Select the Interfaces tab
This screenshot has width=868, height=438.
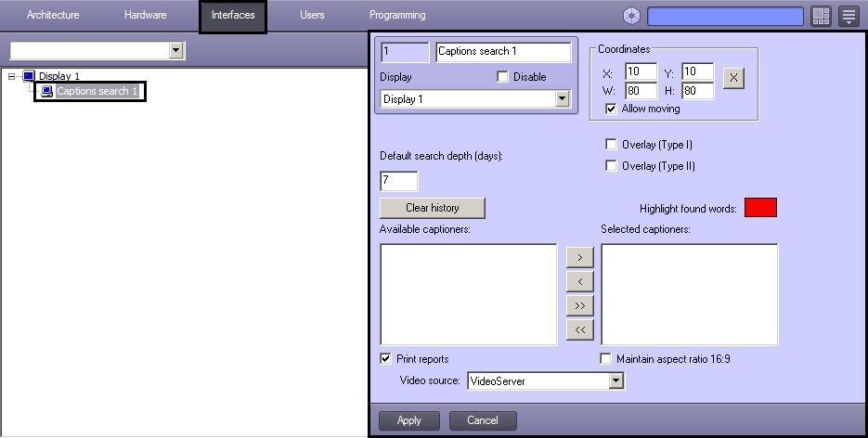coord(233,16)
